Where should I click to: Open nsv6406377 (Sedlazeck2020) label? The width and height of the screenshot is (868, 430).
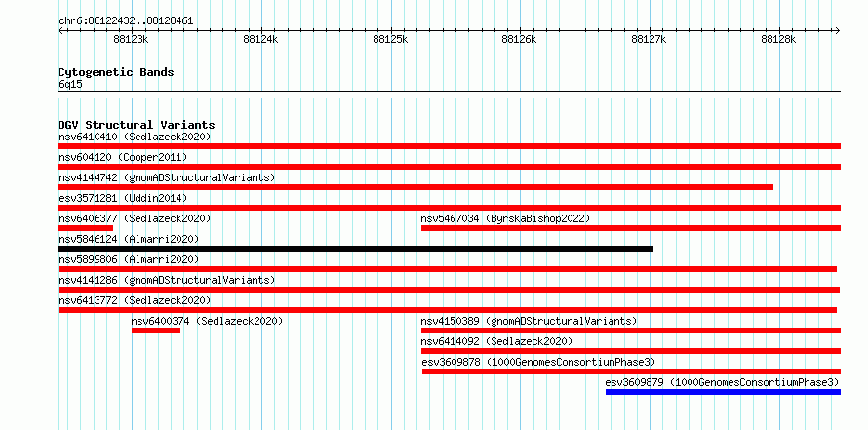pos(135,218)
